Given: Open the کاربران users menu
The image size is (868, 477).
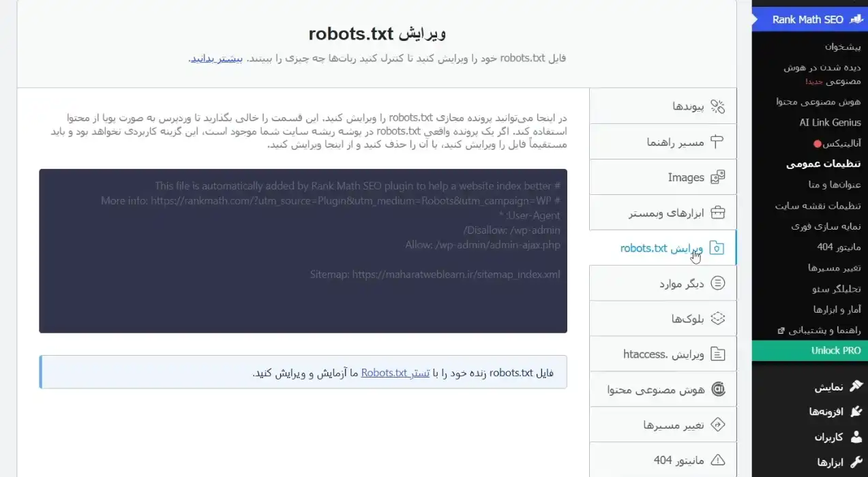Looking at the screenshot, I should click(x=810, y=437).
